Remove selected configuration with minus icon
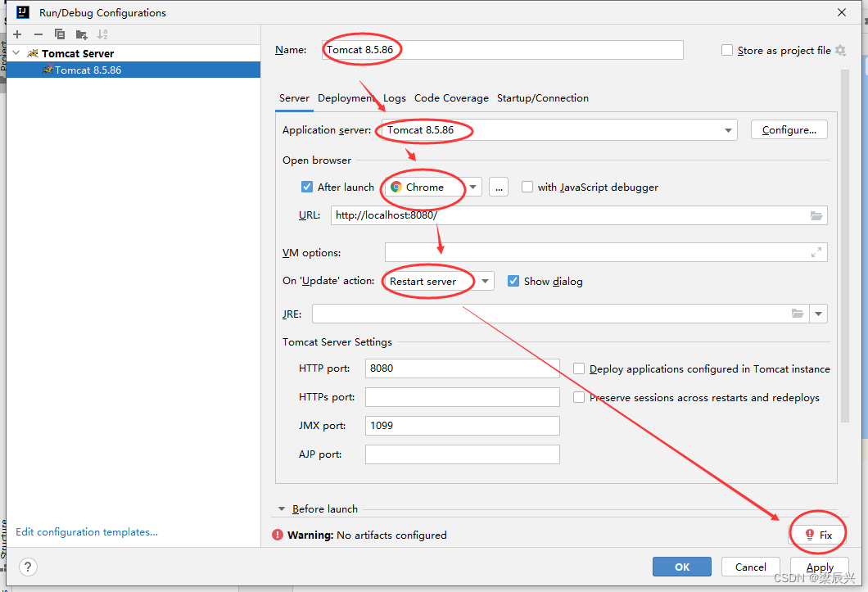Screen dimensions: 868x592 click(x=38, y=34)
